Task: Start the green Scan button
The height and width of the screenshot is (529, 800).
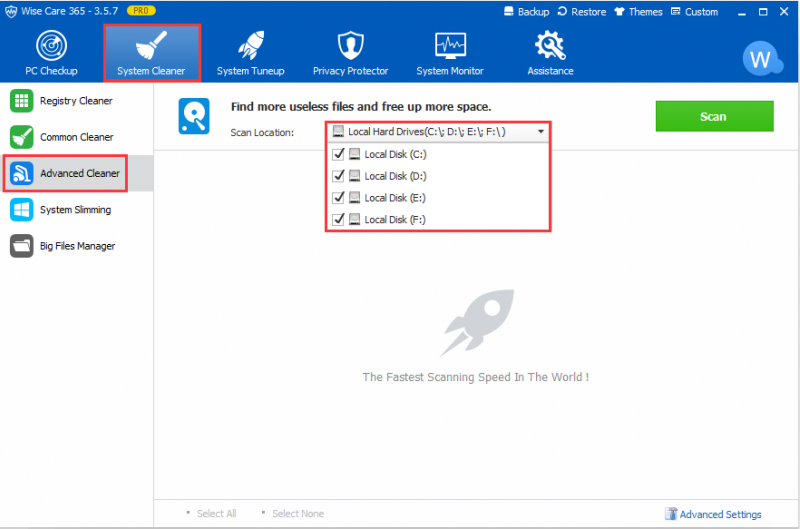Action: 714,116
